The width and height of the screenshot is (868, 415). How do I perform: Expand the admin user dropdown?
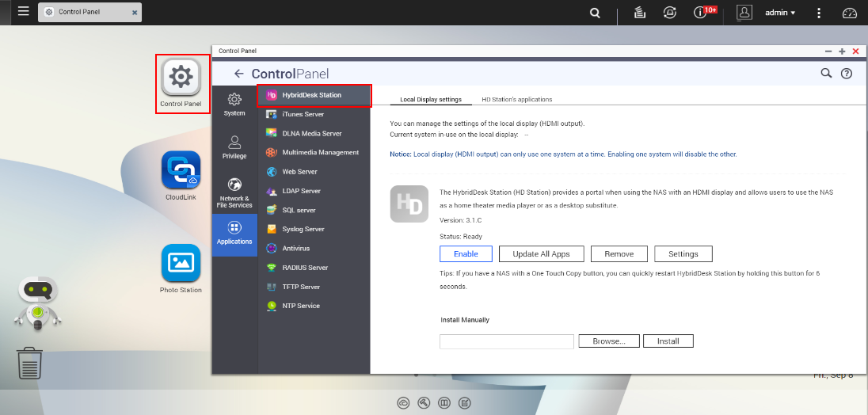779,13
